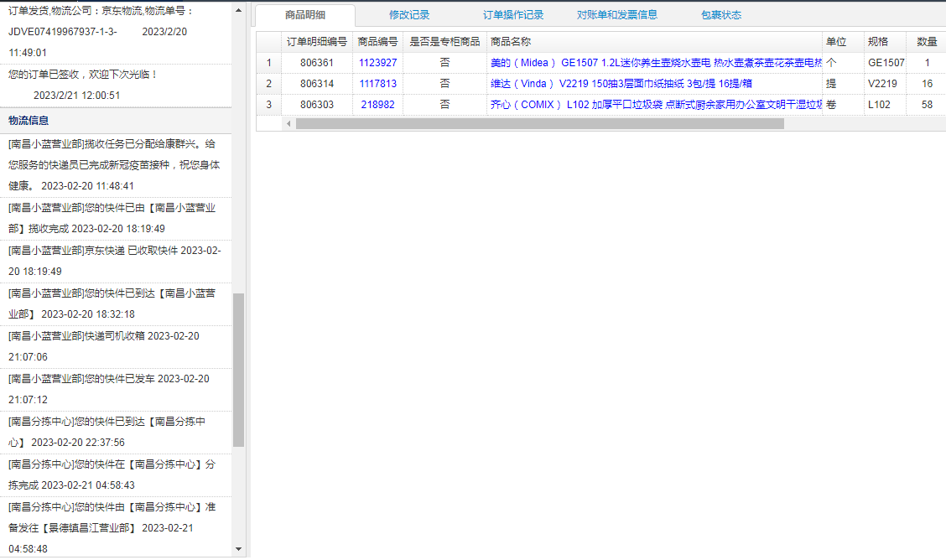Click the 单位 column header
The height and width of the screenshot is (560, 946).
843,42
